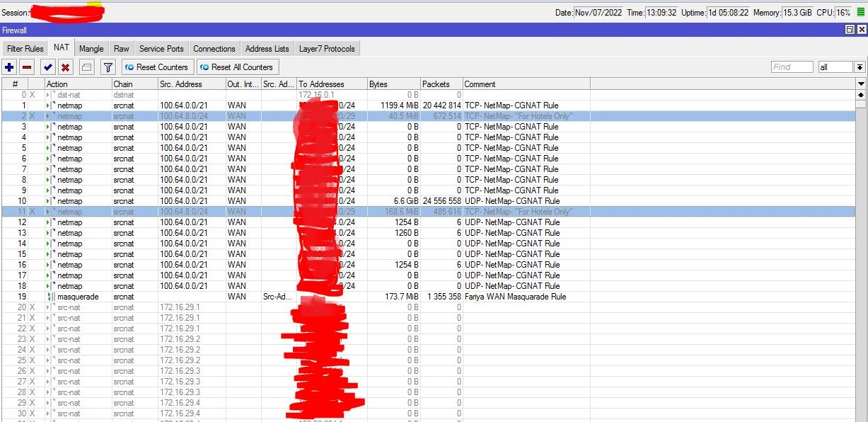Image resolution: width=868 pixels, height=422 pixels.
Task: Open the WinBox menu via hamburger icon
Action: click(862, 11)
